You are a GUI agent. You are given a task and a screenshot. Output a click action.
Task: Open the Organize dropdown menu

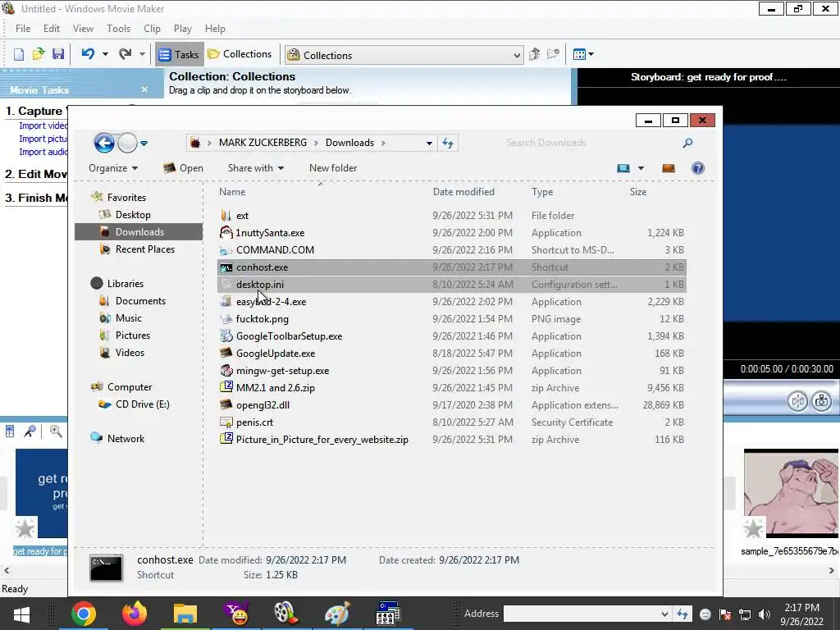coord(113,168)
